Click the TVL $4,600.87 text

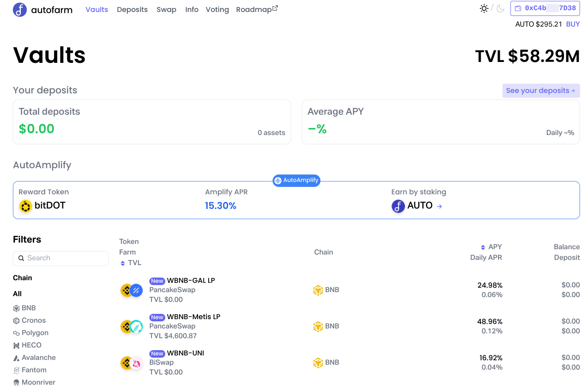coord(173,336)
